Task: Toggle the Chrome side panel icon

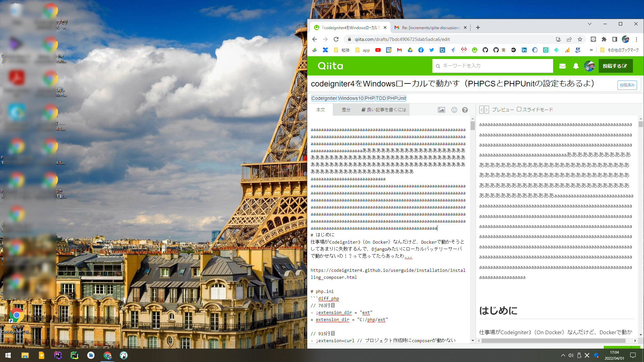Action: point(615,39)
